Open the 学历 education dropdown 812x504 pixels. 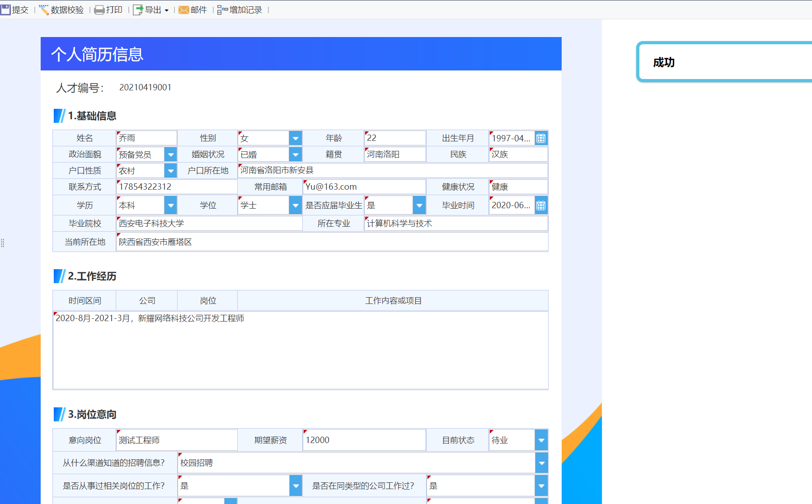(x=170, y=205)
